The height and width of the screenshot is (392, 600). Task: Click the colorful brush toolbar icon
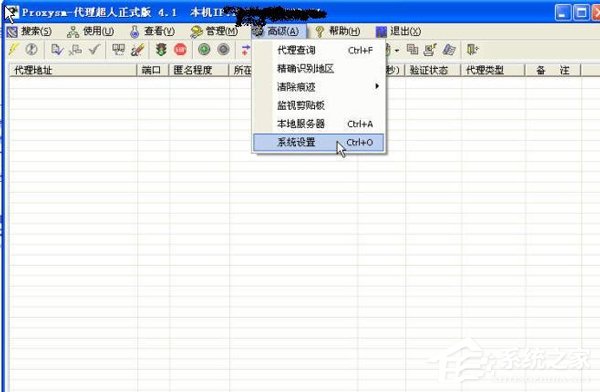(x=138, y=50)
